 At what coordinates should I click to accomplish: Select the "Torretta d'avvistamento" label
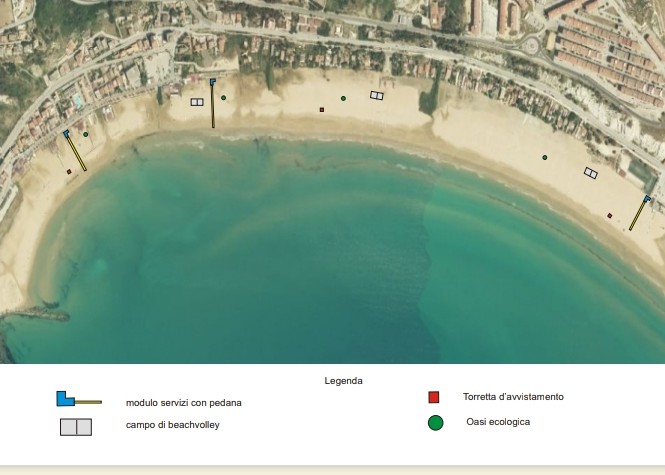pos(513,397)
